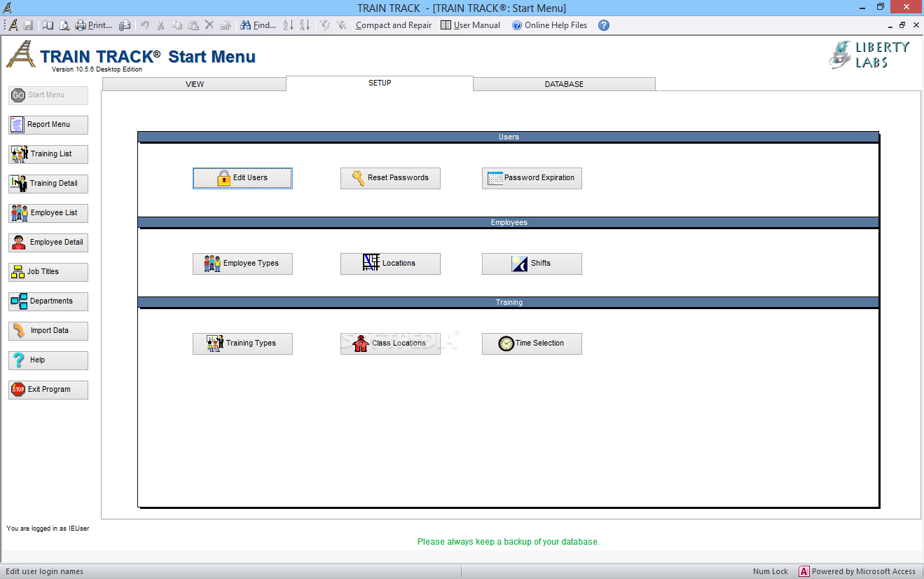This screenshot has width=924, height=579.
Task: Open the Training List
Action: [x=48, y=154]
